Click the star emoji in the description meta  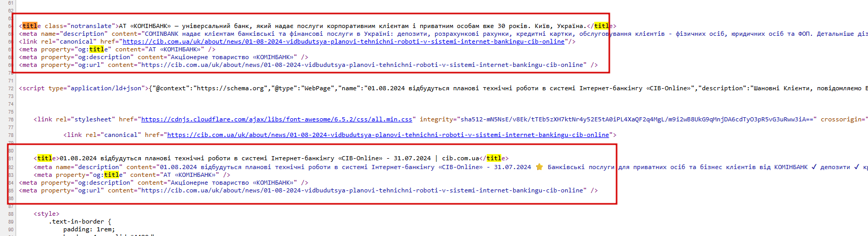pyautogui.click(x=539, y=167)
